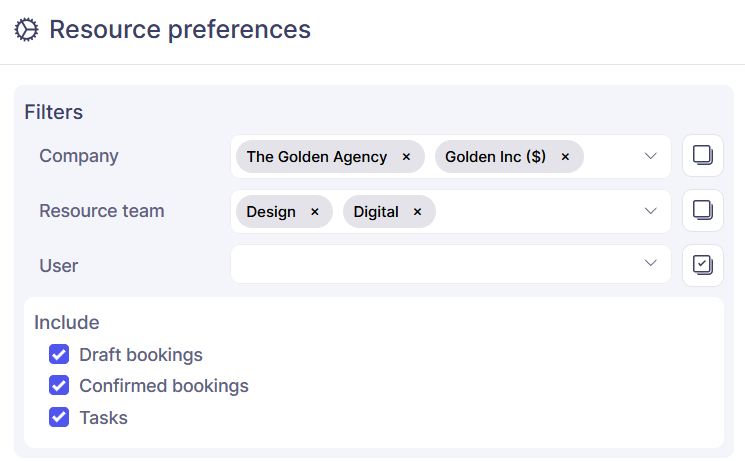Uncheck the Draft bookings checkbox
Screen dimensions: 745x461
59,355
